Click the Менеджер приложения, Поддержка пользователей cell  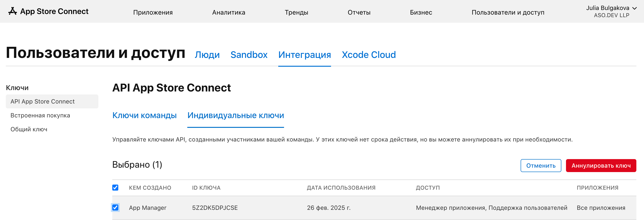[x=491, y=208]
